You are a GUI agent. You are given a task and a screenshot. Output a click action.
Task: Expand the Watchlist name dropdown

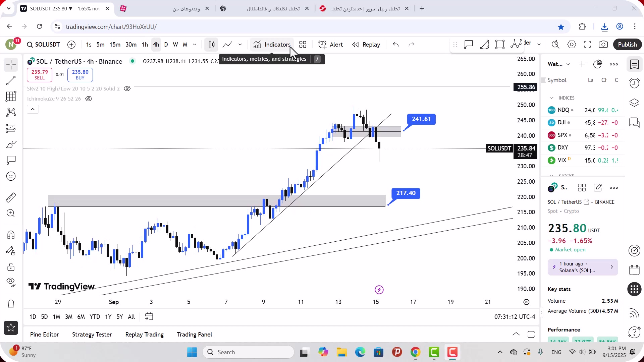tap(559, 64)
